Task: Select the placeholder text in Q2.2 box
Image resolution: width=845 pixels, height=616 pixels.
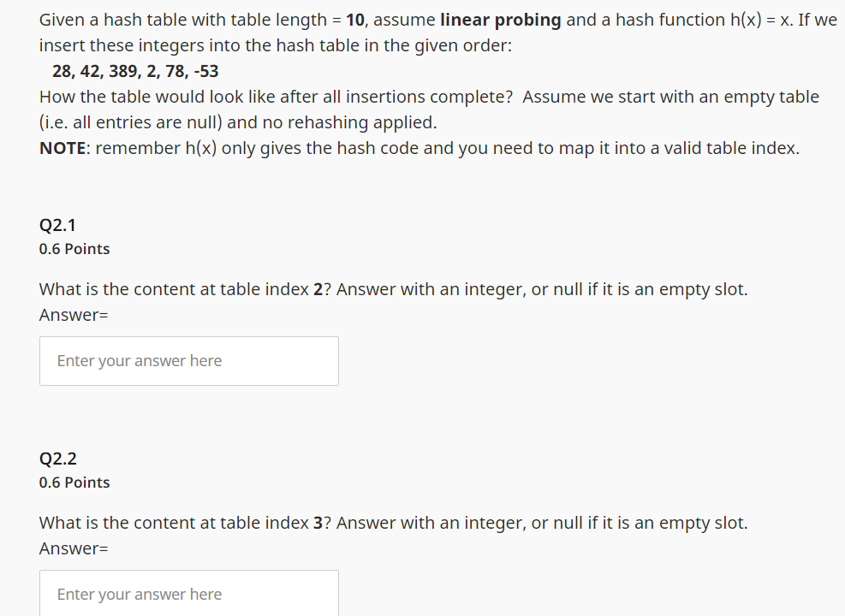Action: click(139, 594)
